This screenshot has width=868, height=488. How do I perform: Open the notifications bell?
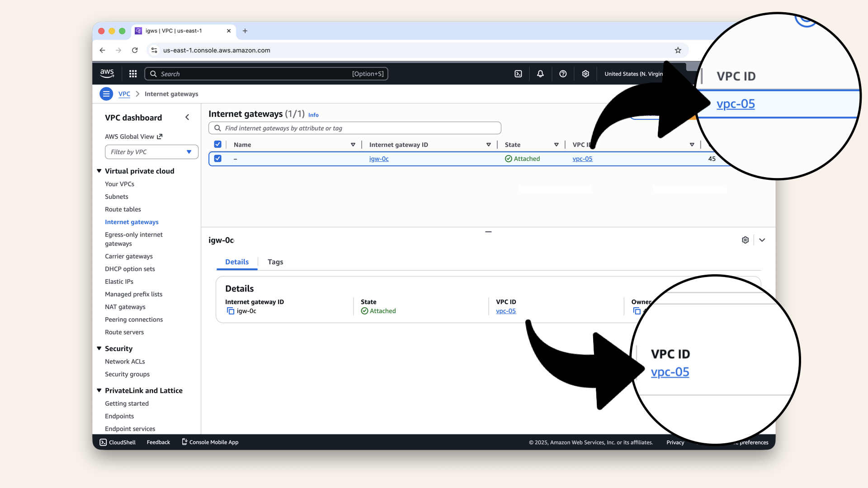pyautogui.click(x=540, y=74)
